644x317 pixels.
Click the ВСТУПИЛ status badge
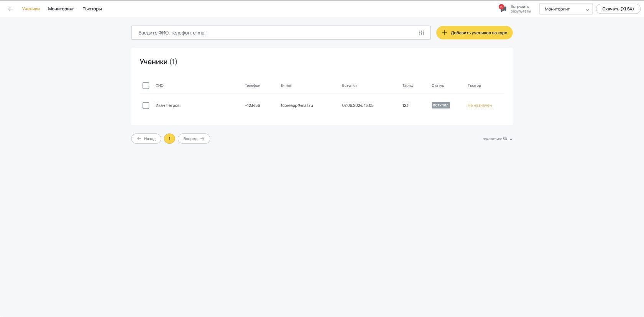(x=441, y=105)
